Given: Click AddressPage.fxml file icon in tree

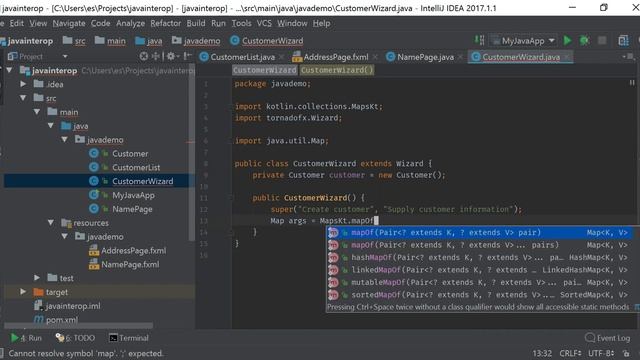Looking at the screenshot, I should (94, 250).
